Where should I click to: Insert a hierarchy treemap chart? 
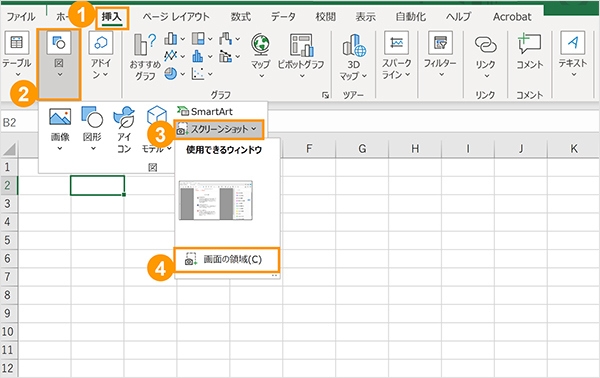[198, 39]
